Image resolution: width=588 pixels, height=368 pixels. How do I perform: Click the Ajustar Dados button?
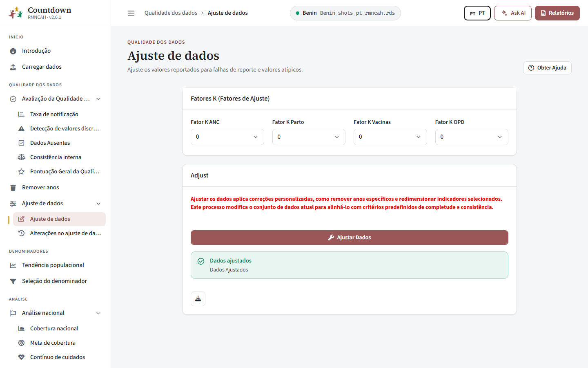point(350,238)
